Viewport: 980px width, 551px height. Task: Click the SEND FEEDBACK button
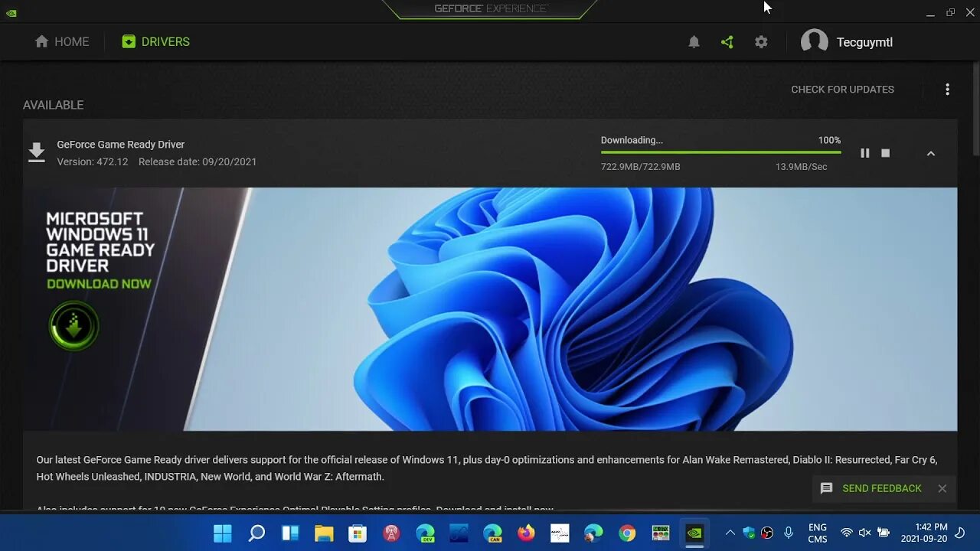pos(871,488)
